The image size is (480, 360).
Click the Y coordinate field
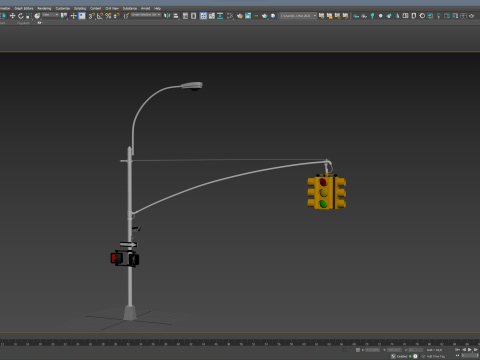click(394, 350)
